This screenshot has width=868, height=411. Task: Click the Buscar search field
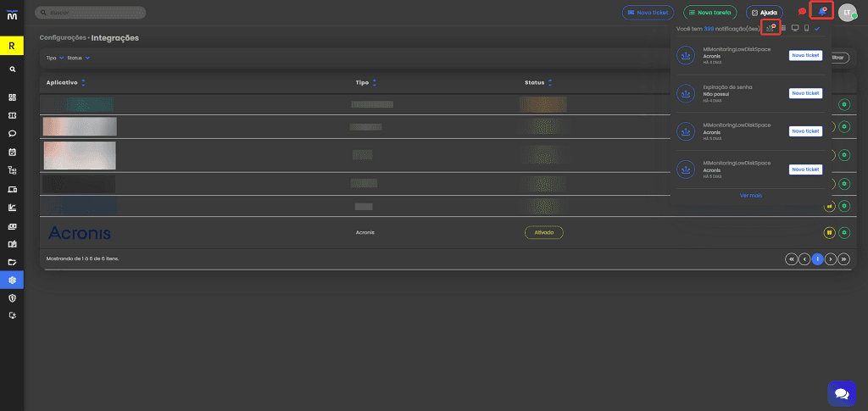coord(90,12)
